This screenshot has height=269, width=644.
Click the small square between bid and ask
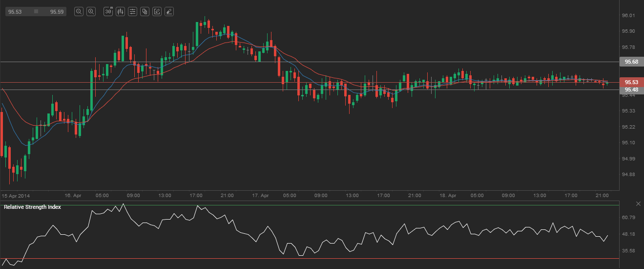coord(36,11)
